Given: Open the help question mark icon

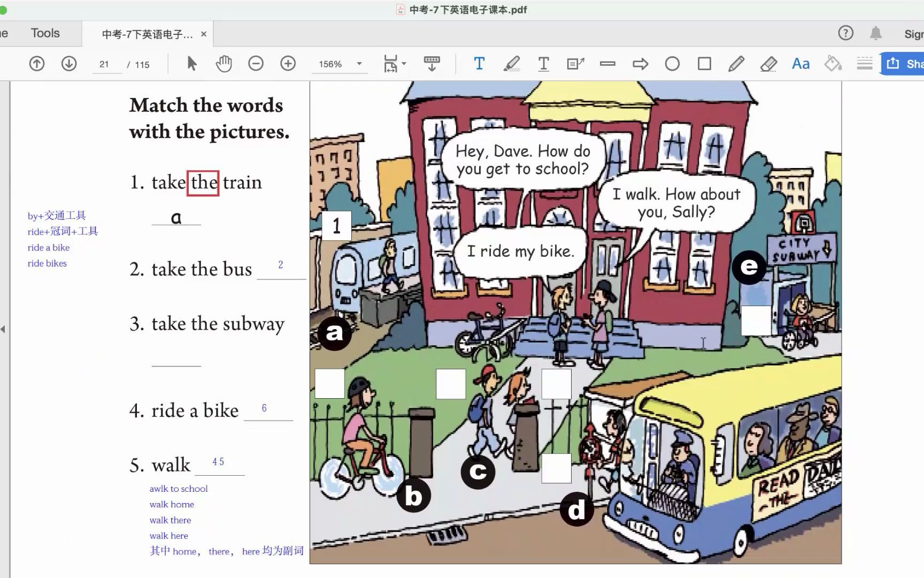Looking at the screenshot, I should (845, 33).
